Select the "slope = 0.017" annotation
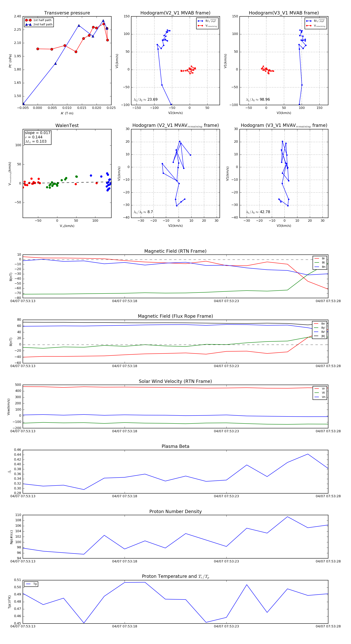This screenshot has height=644, width=351. (37, 133)
